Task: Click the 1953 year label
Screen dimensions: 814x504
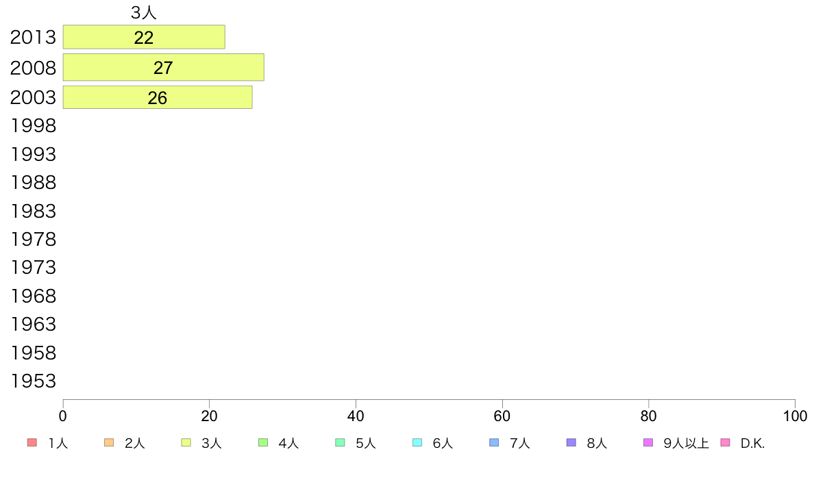Action: [33, 381]
